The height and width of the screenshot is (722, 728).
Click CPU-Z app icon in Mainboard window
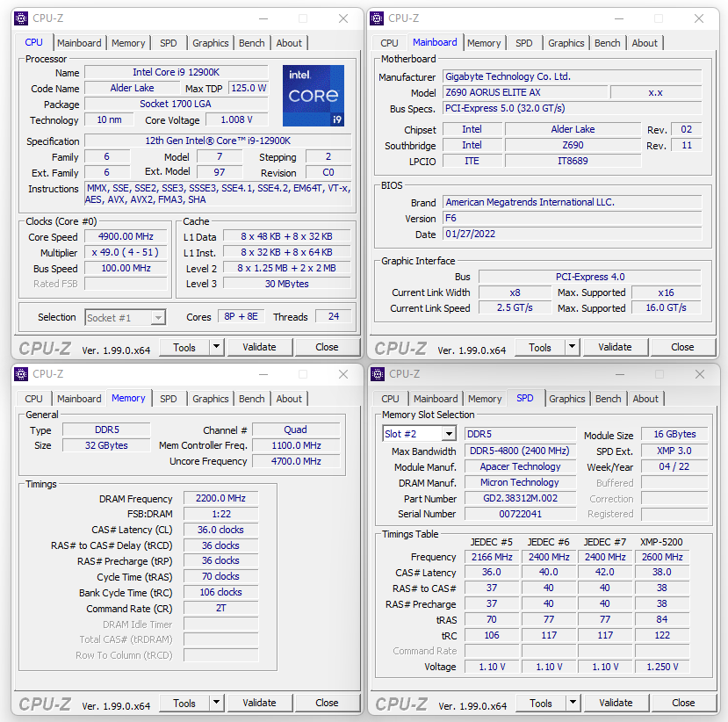click(377, 18)
